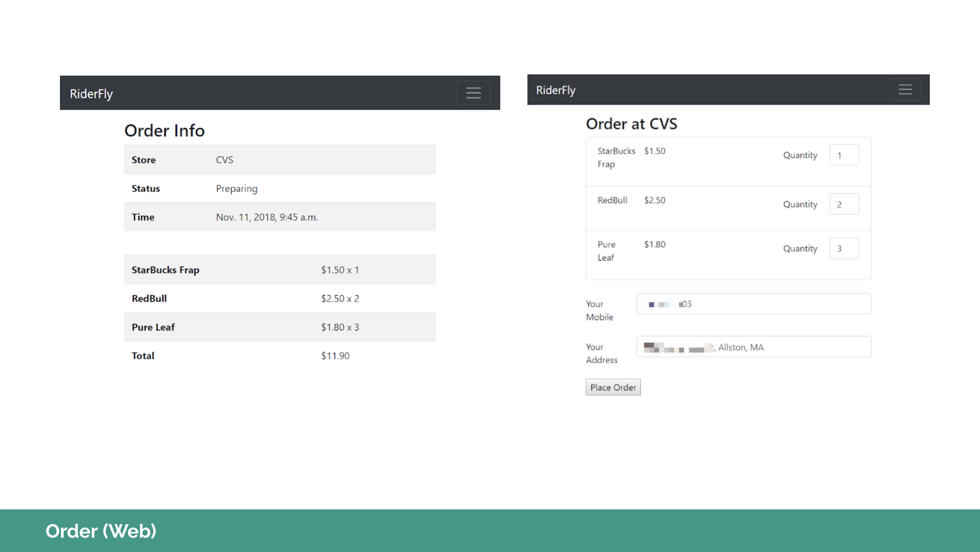Click the Order Info heading
Image resolution: width=980 pixels, height=552 pixels.
[x=164, y=131]
